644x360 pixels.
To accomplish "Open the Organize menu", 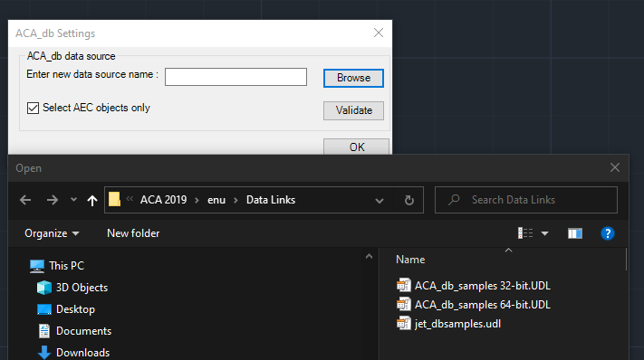I will pyautogui.click(x=52, y=233).
